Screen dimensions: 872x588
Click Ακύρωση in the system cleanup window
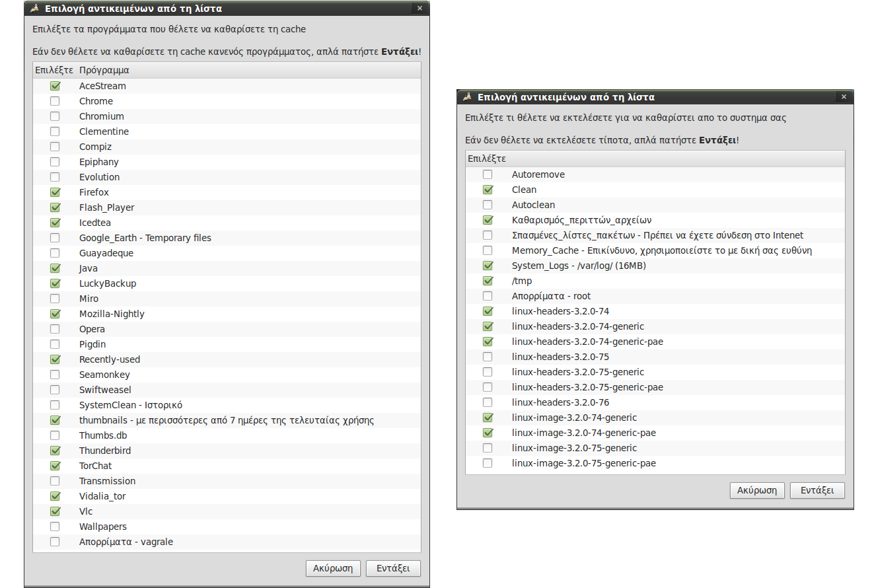coord(758,490)
